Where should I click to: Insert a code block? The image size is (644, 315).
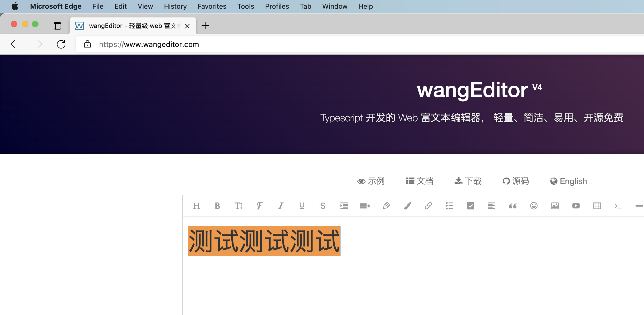pos(618,206)
